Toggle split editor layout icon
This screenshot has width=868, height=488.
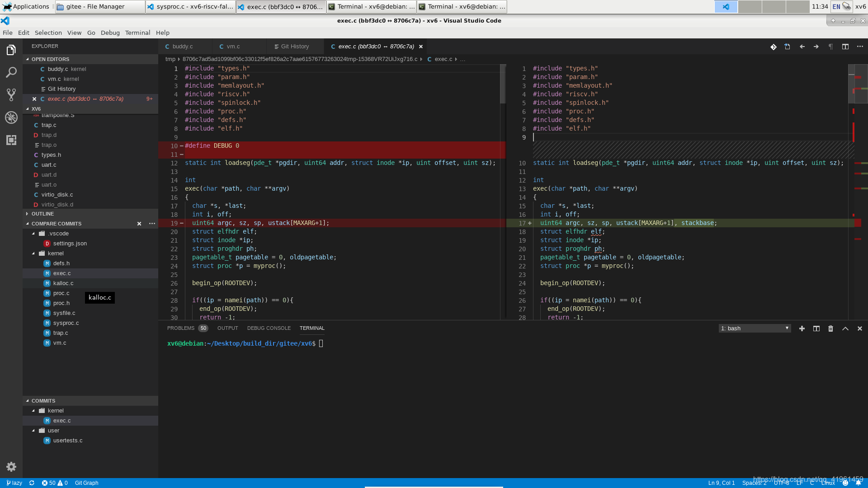pos(845,47)
